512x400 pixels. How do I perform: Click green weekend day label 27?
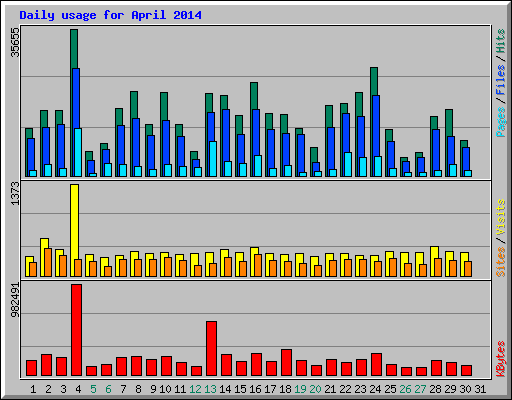(420, 389)
